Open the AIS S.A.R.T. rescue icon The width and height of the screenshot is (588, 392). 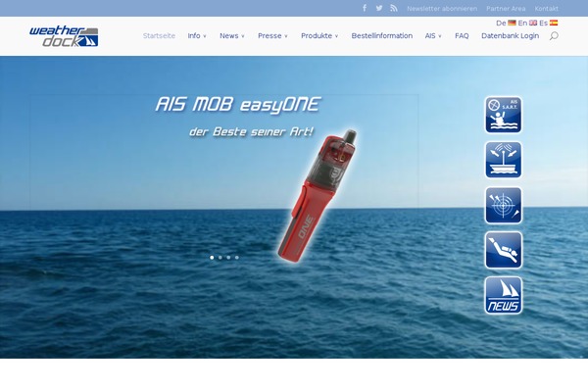[504, 115]
